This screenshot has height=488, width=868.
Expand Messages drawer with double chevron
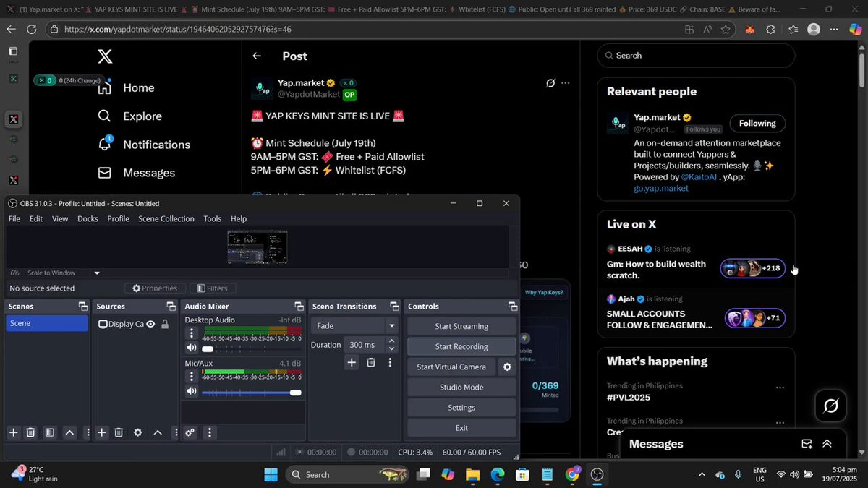827,444
